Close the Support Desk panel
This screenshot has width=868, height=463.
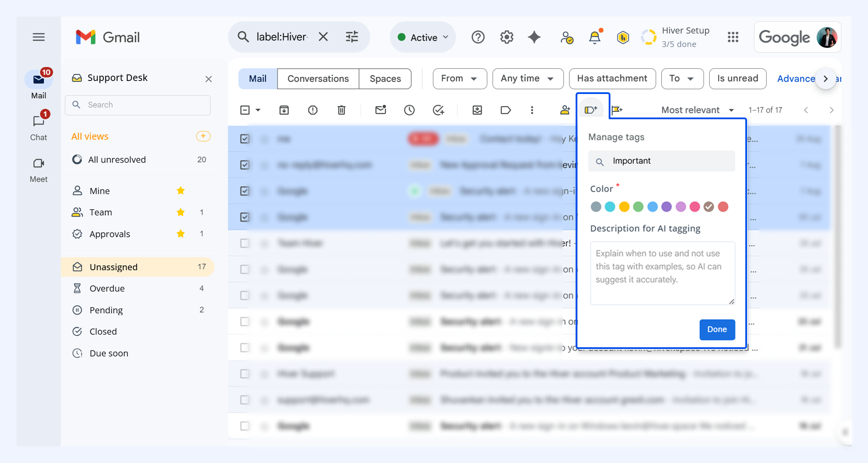point(209,79)
